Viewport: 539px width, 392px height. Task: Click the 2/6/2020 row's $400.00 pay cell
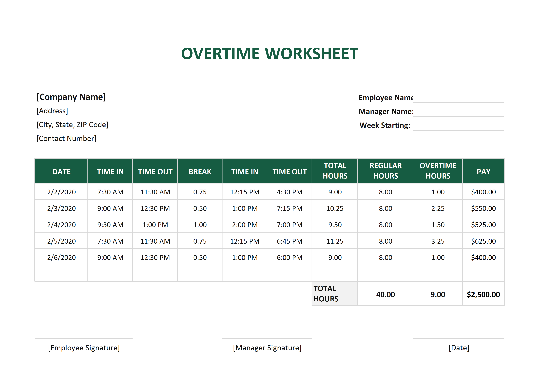[x=483, y=257]
